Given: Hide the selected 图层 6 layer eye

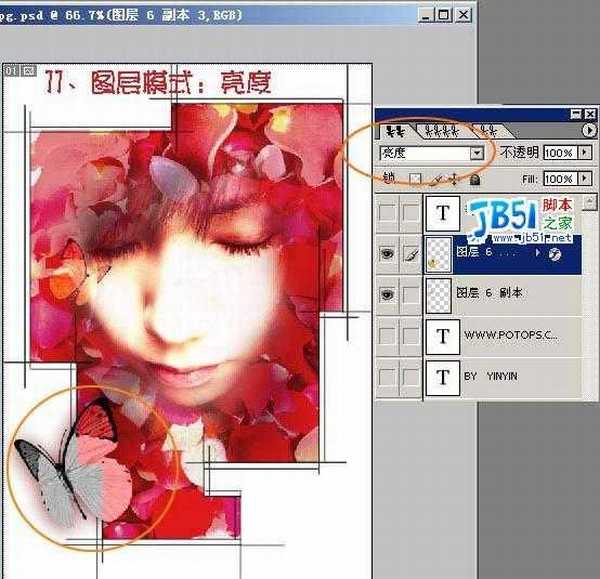Looking at the screenshot, I should [388, 255].
